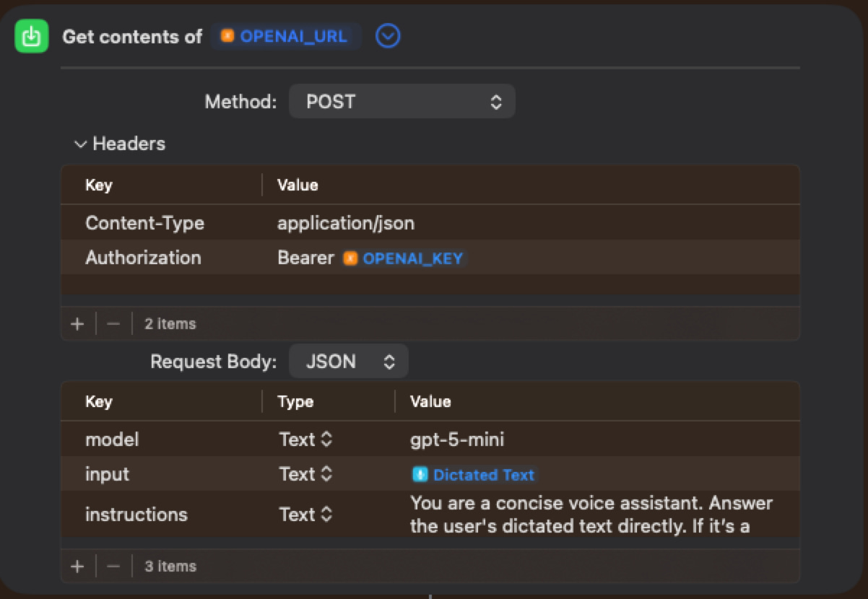868x599 pixels.
Task: Add a request body item with plus
Action: click(x=77, y=567)
